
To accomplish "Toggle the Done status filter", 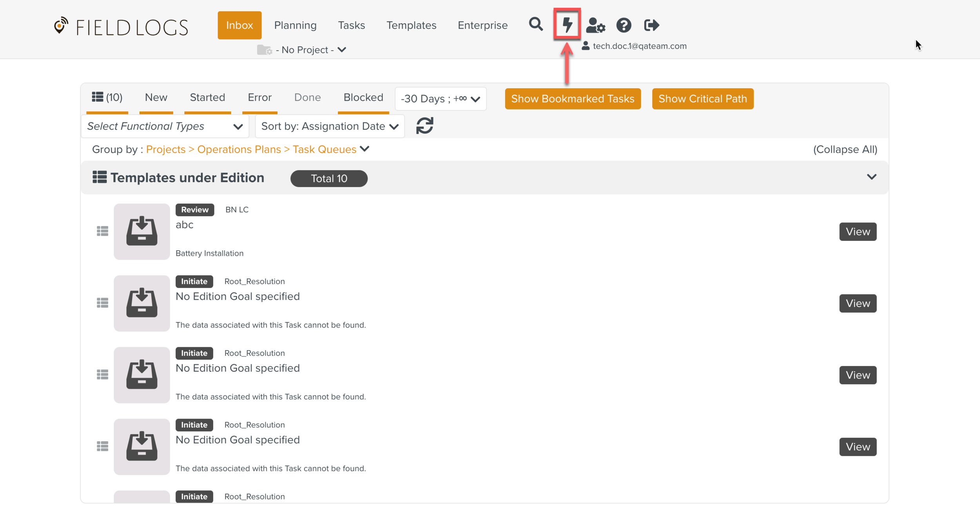I will (x=307, y=98).
